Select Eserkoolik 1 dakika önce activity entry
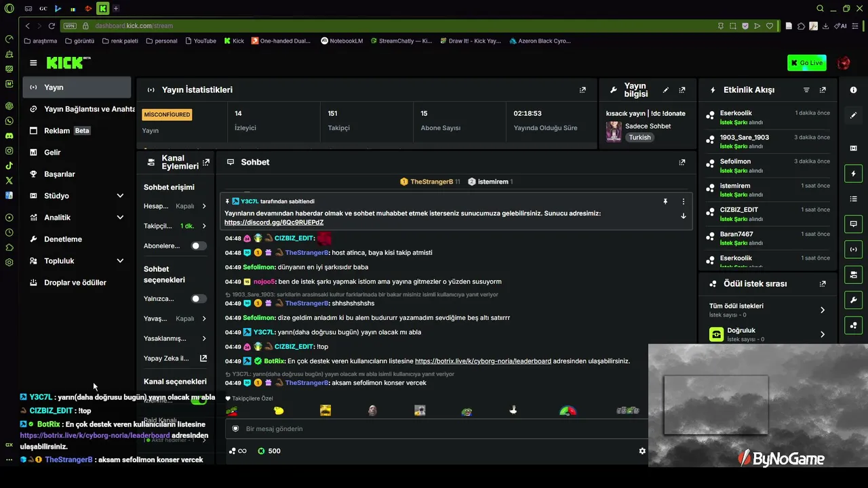868x488 pixels. coord(768,118)
